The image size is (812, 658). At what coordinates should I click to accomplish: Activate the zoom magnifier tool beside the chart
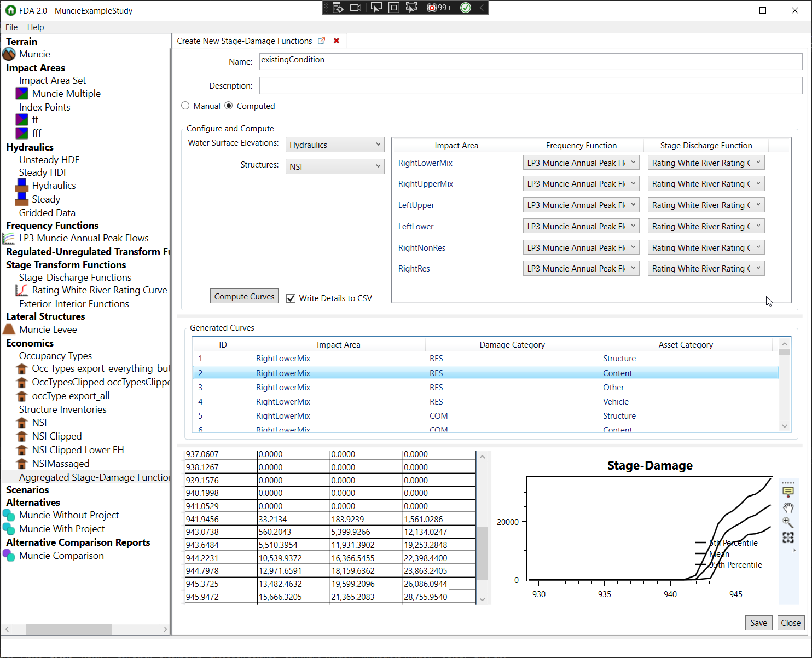[x=788, y=522]
